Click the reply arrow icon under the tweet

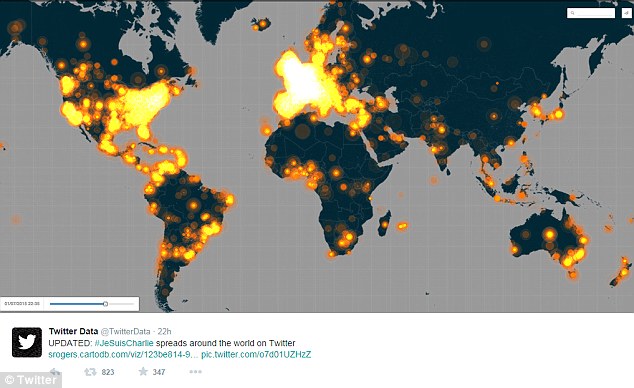[x=55, y=371]
